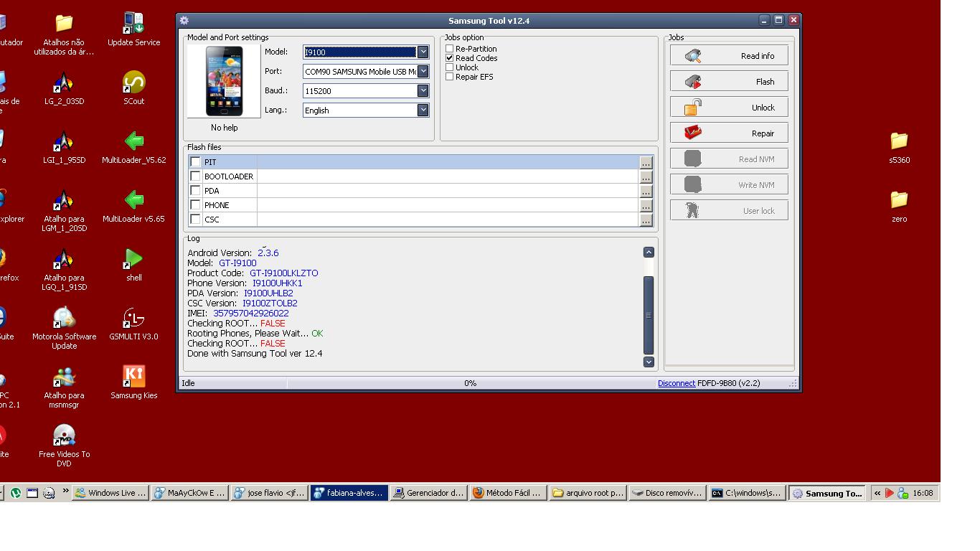Select the Samsung Kies desktop icon
This screenshot has height=551, width=980.
pyautogui.click(x=133, y=382)
